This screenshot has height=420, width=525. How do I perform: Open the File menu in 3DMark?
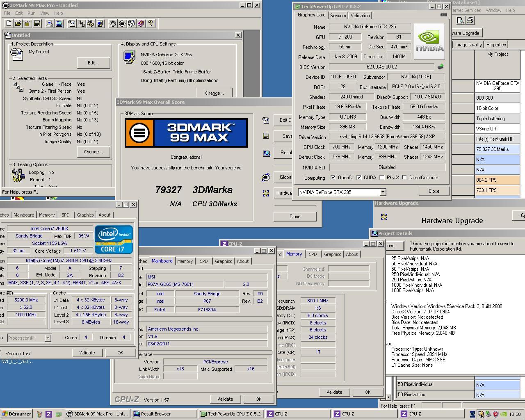point(7,13)
